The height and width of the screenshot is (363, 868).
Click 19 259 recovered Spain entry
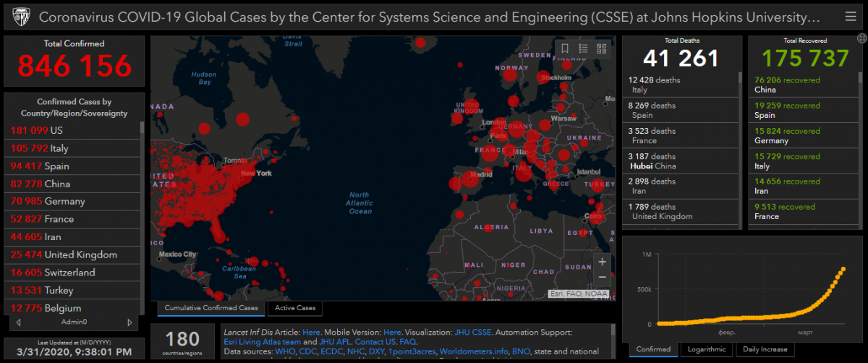804,110
